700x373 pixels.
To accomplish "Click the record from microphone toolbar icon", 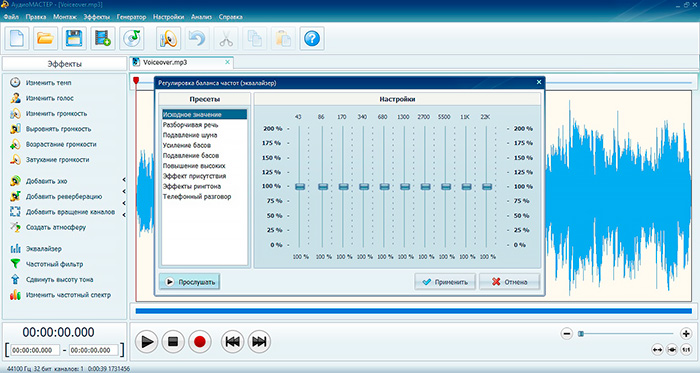I will click(x=168, y=38).
